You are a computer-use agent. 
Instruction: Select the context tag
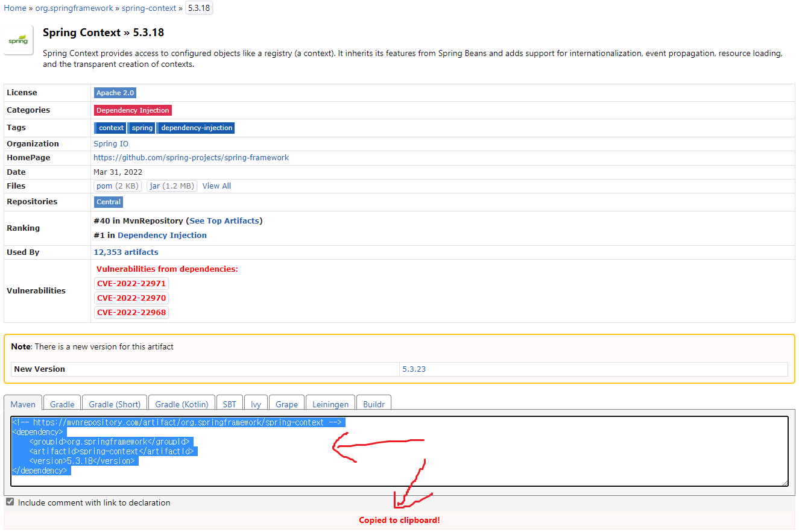[110, 128]
